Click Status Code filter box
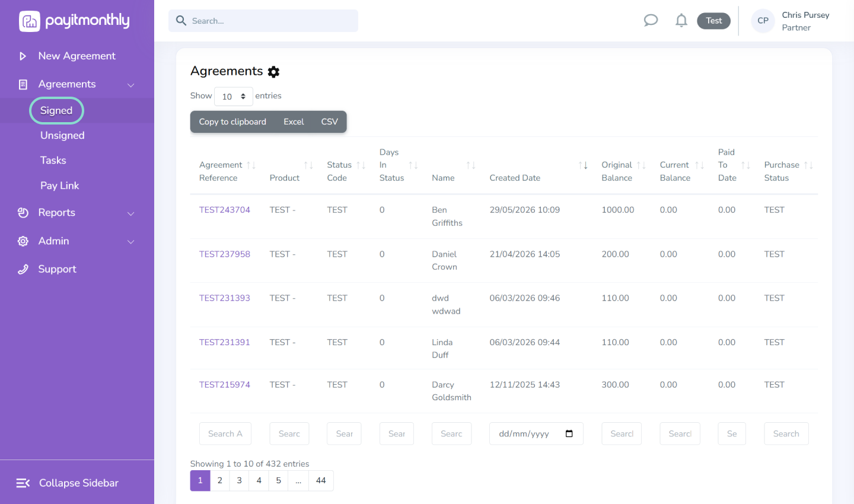This screenshot has width=854, height=504. click(x=345, y=434)
